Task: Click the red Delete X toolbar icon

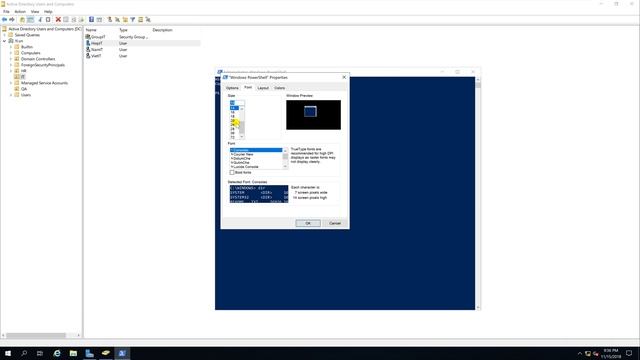Action: [58, 20]
